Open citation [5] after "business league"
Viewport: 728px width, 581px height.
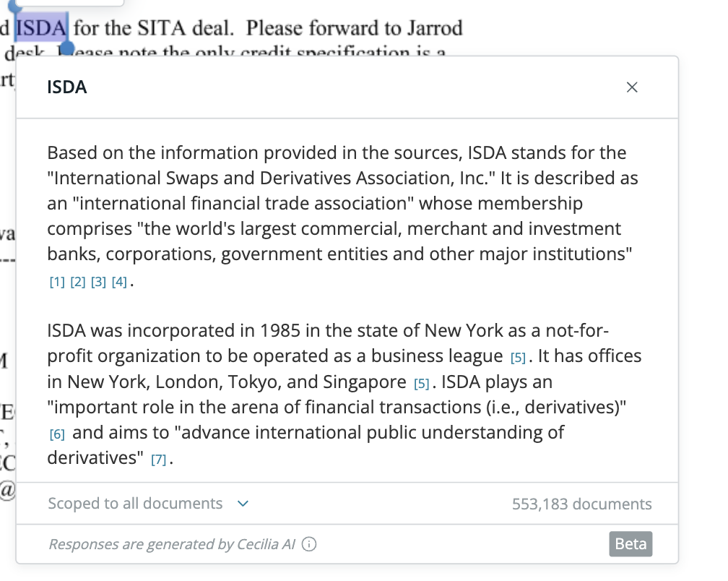518,358
